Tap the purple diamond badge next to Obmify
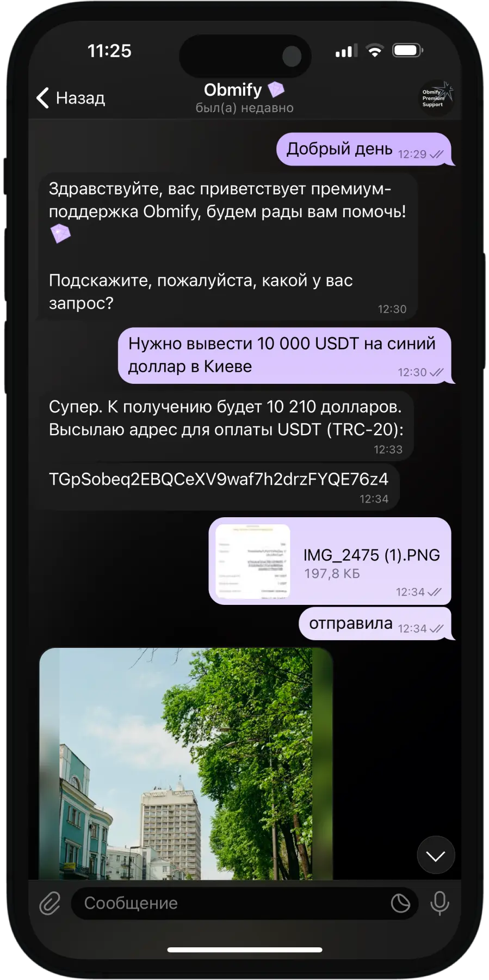The height and width of the screenshot is (980, 489). point(276,89)
